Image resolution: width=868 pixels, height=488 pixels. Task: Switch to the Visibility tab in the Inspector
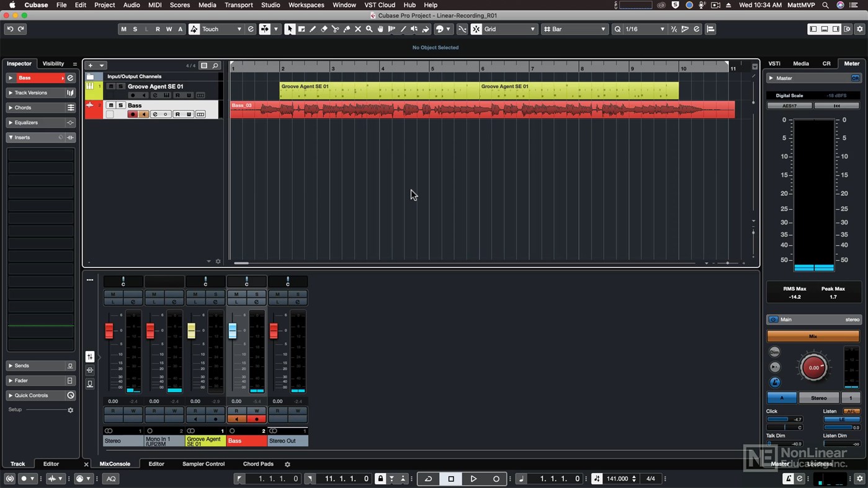(x=53, y=63)
